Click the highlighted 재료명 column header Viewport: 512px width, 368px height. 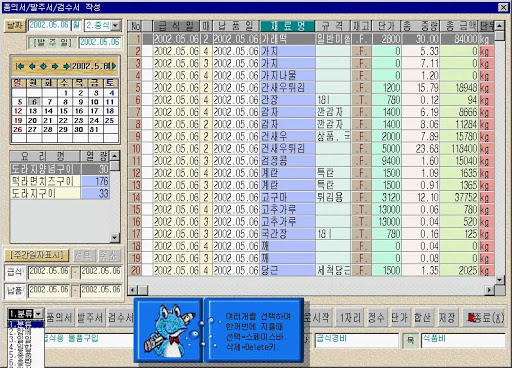point(287,26)
